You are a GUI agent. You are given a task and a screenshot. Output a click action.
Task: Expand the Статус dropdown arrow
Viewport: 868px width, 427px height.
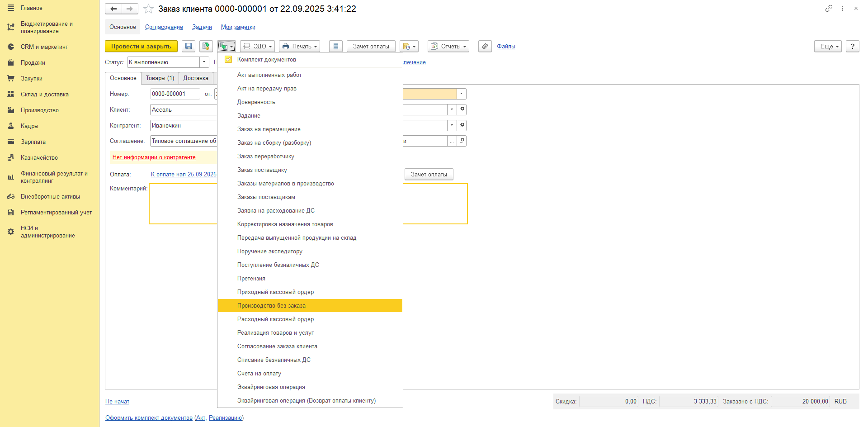(x=204, y=62)
